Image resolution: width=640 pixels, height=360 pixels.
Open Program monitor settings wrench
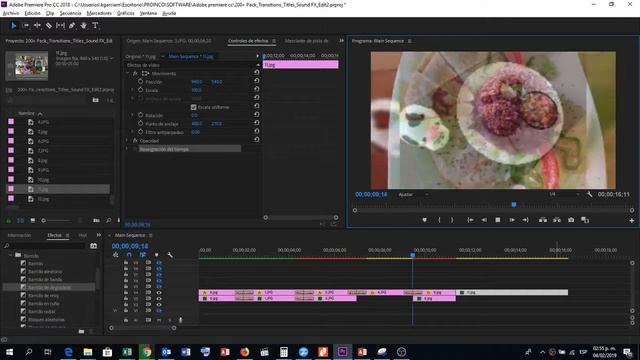[x=589, y=194]
